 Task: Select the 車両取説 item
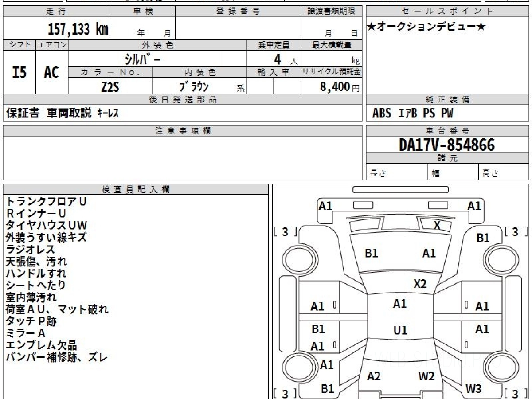69,113
